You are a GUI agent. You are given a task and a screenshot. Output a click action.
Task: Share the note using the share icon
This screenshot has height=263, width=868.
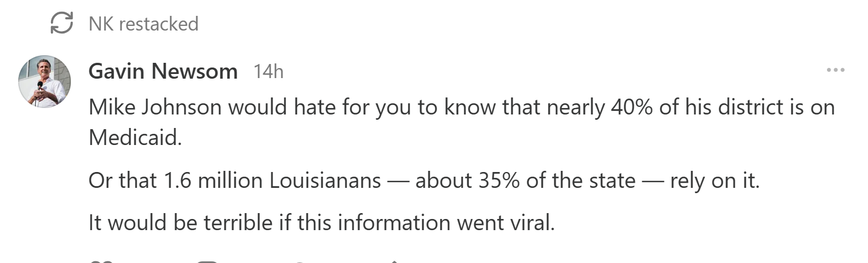(395, 261)
